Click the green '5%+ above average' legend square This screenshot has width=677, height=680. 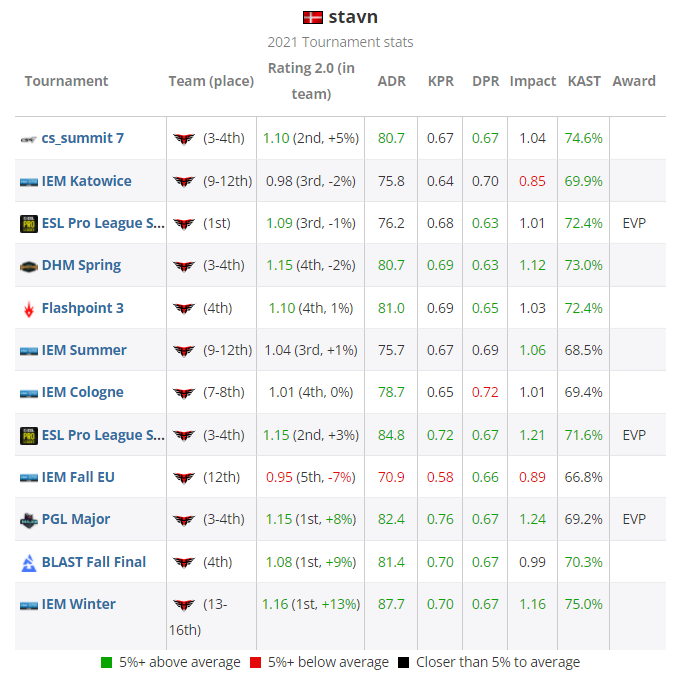[106, 663]
